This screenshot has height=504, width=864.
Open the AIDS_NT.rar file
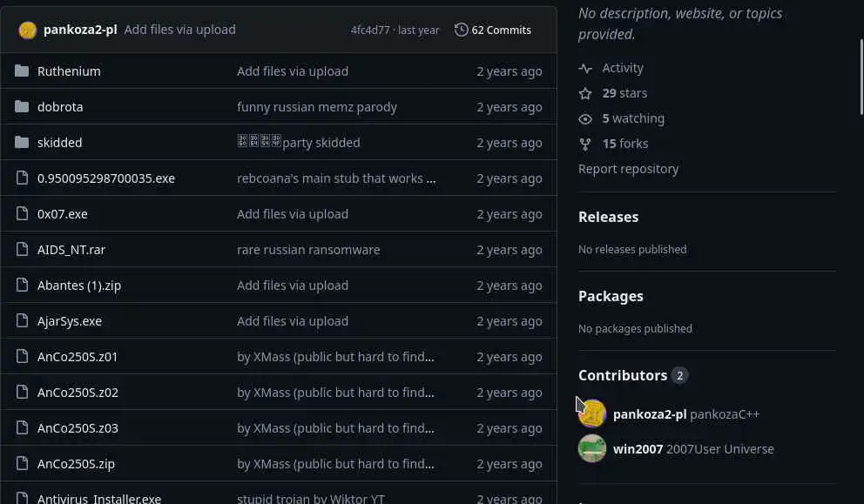click(x=71, y=250)
